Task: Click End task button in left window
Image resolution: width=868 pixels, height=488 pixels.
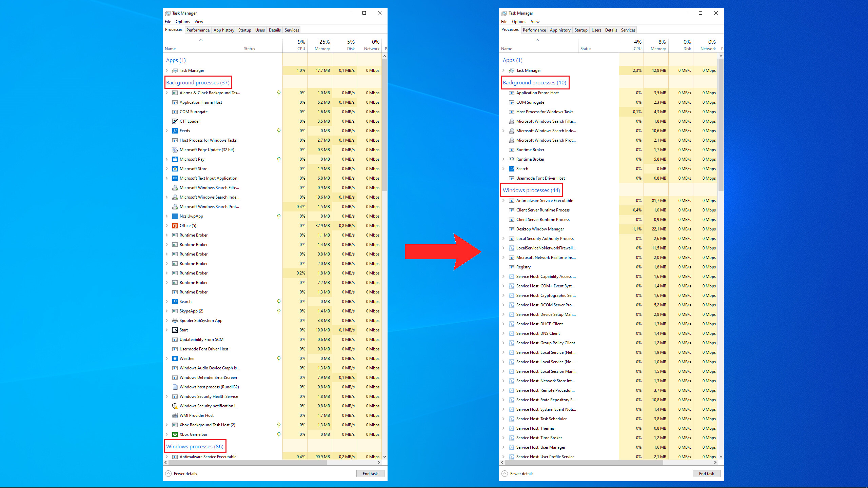Action: tap(370, 474)
